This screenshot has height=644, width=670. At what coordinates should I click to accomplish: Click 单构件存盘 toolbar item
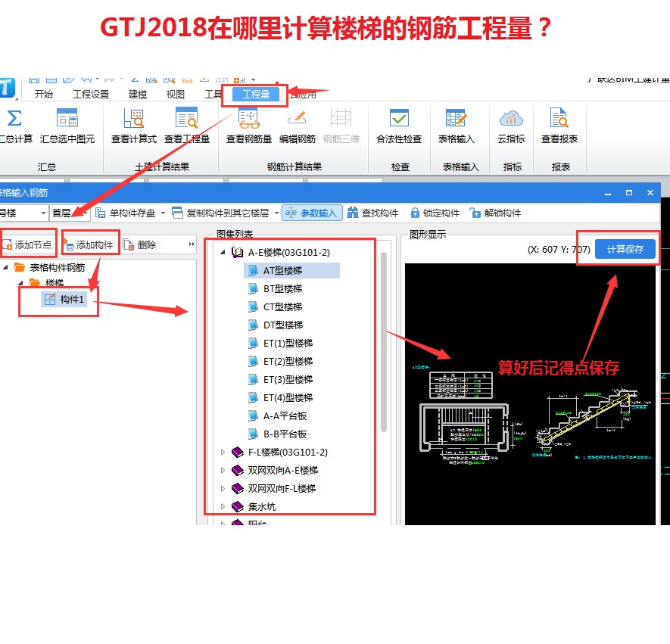point(126,213)
